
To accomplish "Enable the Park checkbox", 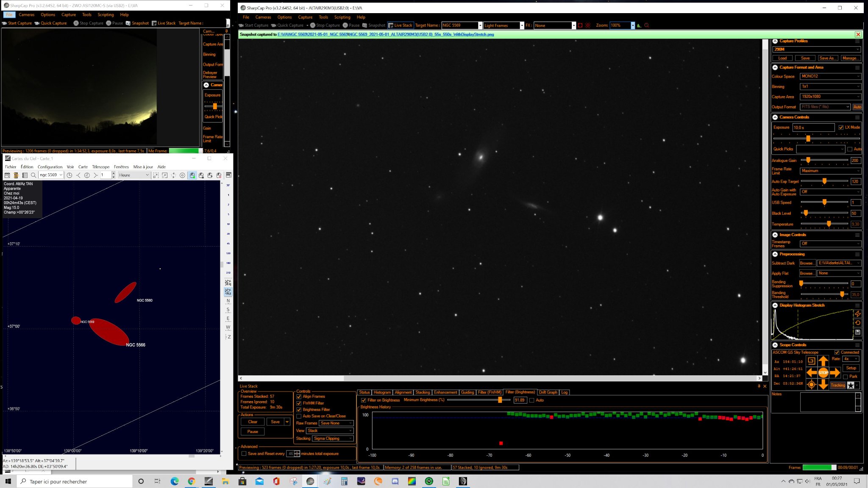I will [846, 377].
